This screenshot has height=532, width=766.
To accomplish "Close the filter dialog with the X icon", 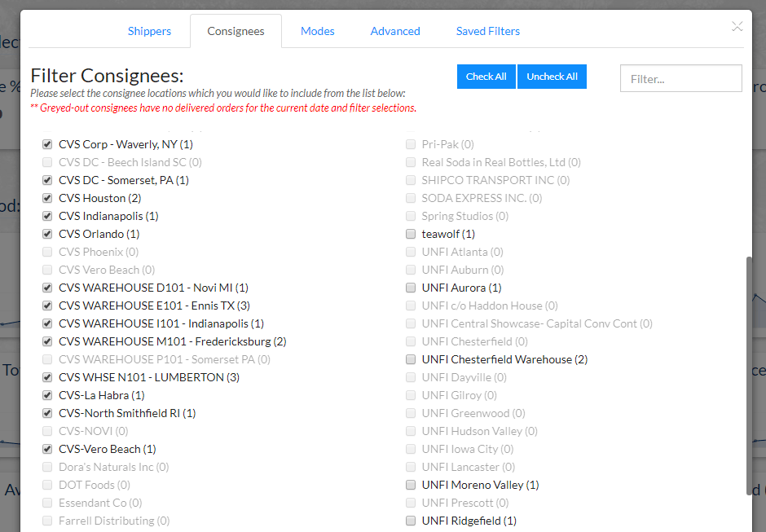I will click(737, 26).
